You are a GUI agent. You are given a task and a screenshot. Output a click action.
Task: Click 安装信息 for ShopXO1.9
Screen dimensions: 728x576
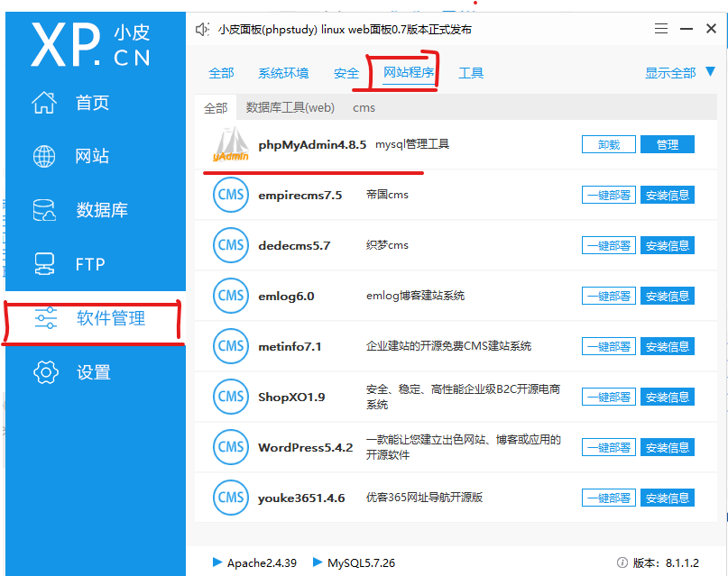pyautogui.click(x=668, y=397)
